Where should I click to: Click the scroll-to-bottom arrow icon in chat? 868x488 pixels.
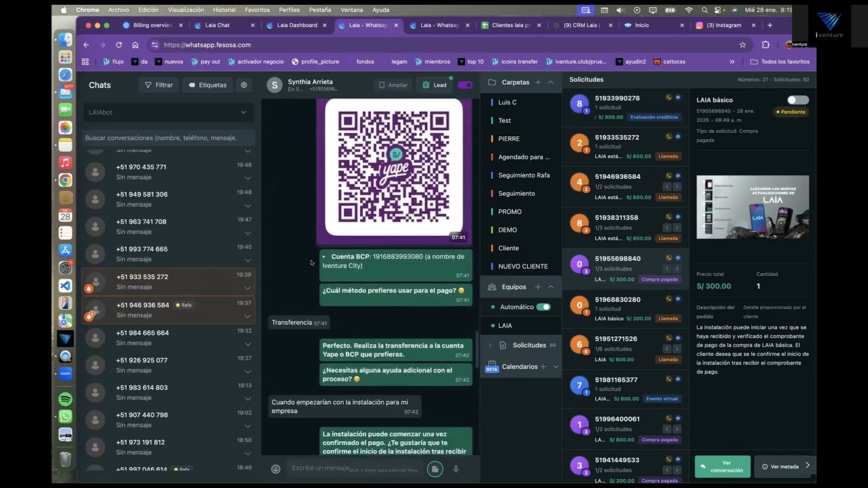[x=275, y=469]
